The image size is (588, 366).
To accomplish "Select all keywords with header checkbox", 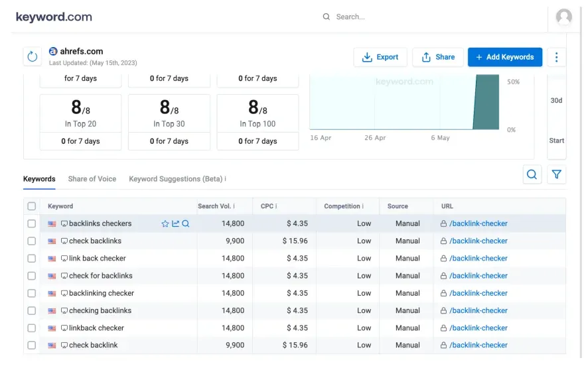I will 32,206.
